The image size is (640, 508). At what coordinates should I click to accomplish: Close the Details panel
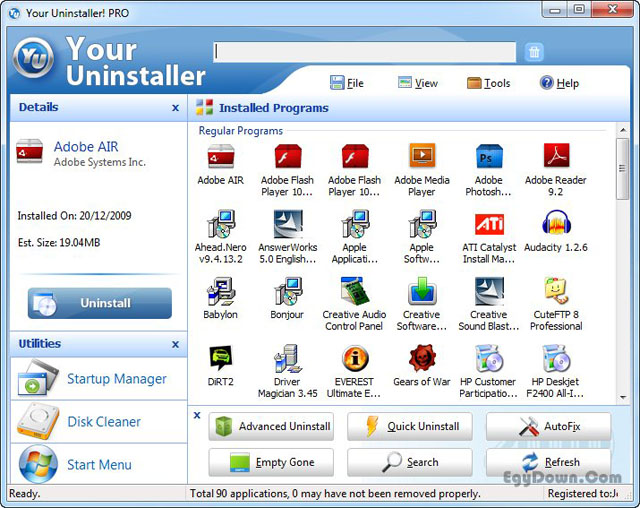click(176, 108)
